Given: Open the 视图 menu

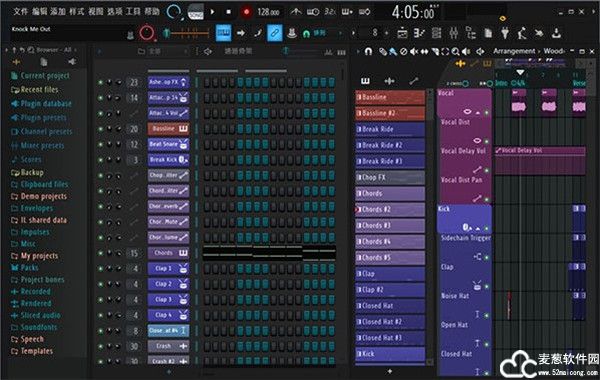Looking at the screenshot, I should [x=95, y=11].
